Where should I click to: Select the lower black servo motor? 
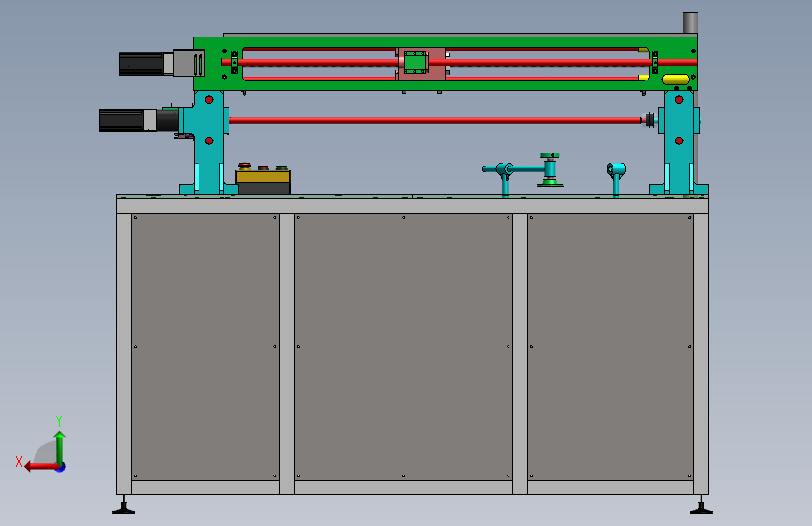point(121,120)
